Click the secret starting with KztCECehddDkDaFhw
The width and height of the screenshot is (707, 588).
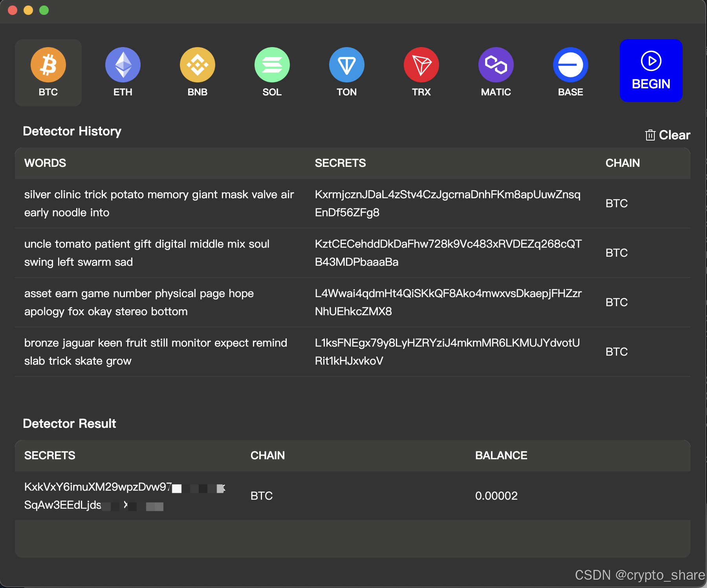pyautogui.click(x=448, y=253)
